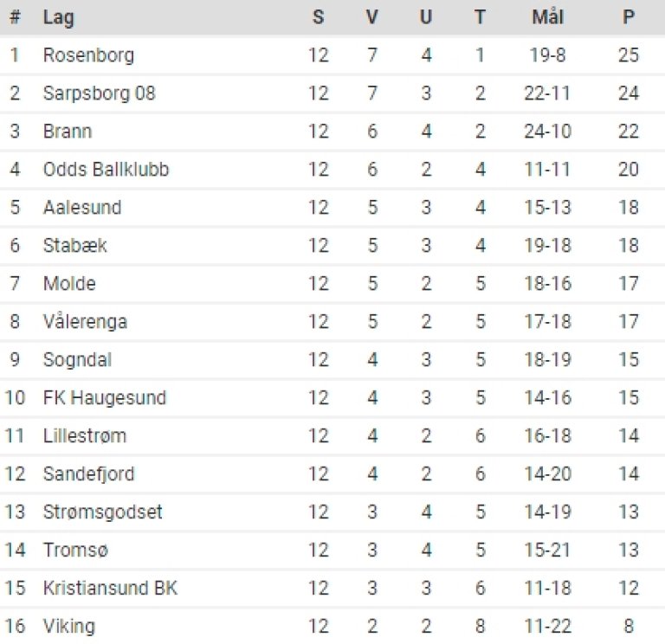Click the V wins column header
The image size is (665, 644).
click(x=372, y=17)
